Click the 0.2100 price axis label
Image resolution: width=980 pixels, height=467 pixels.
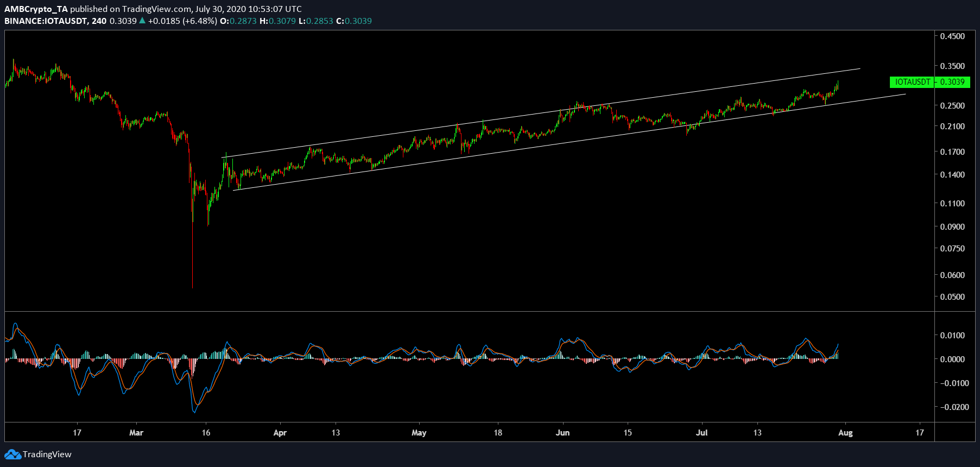click(x=952, y=127)
